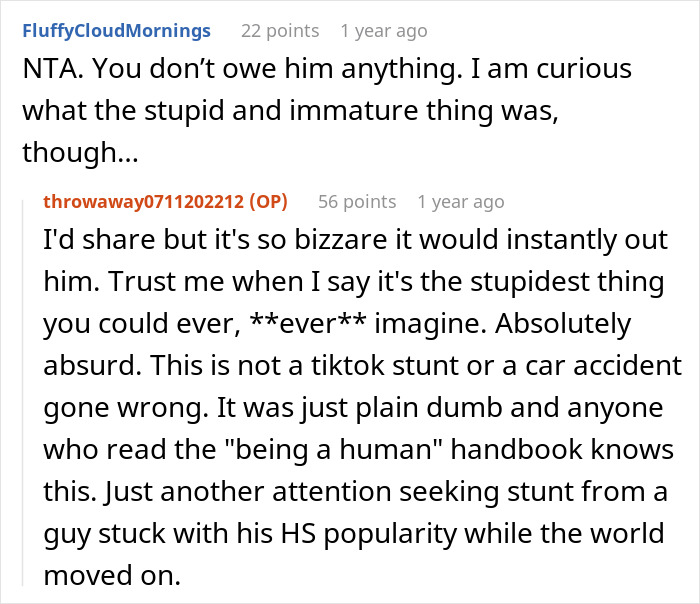Open timestamp on the OP reply
Screen dimensions: 700x604
pyautogui.click(x=461, y=201)
